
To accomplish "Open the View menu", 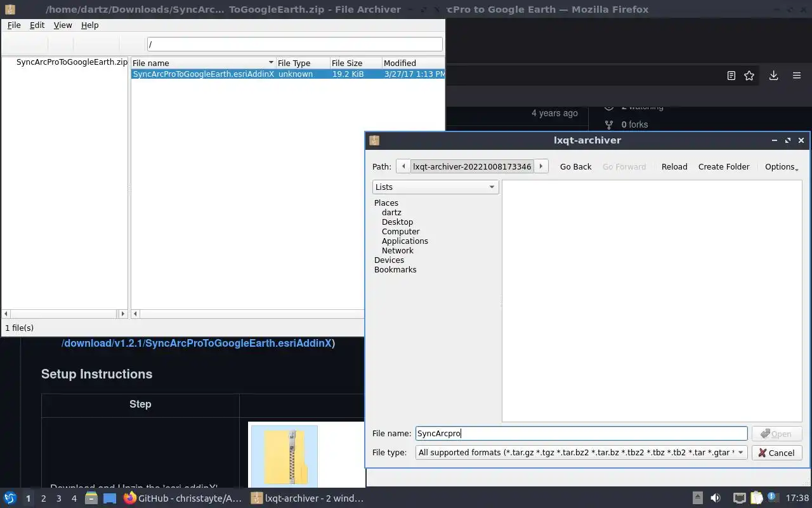I will [x=63, y=25].
